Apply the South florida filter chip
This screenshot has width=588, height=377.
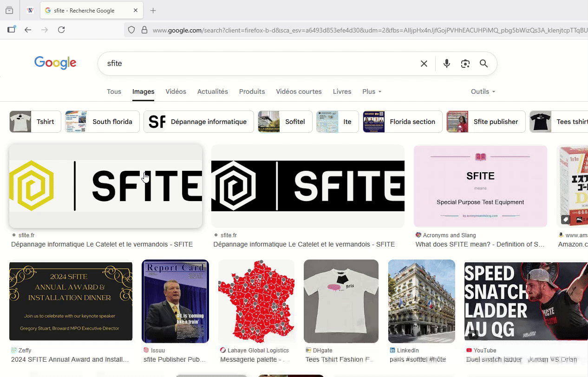pos(103,122)
